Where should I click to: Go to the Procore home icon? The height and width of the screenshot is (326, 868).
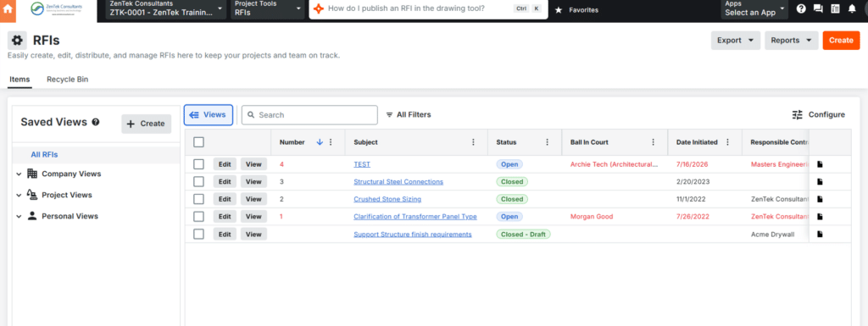point(8,10)
